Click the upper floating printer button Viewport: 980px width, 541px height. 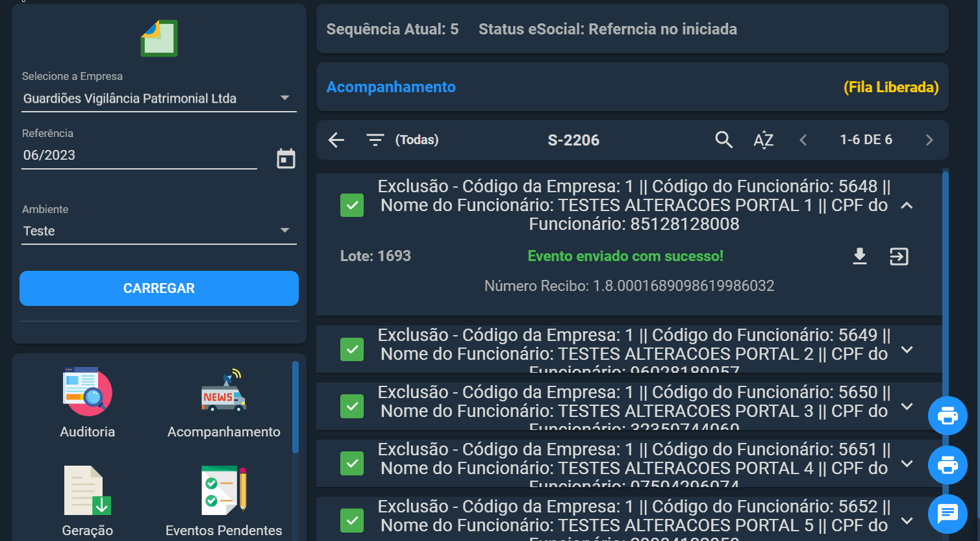(x=948, y=416)
